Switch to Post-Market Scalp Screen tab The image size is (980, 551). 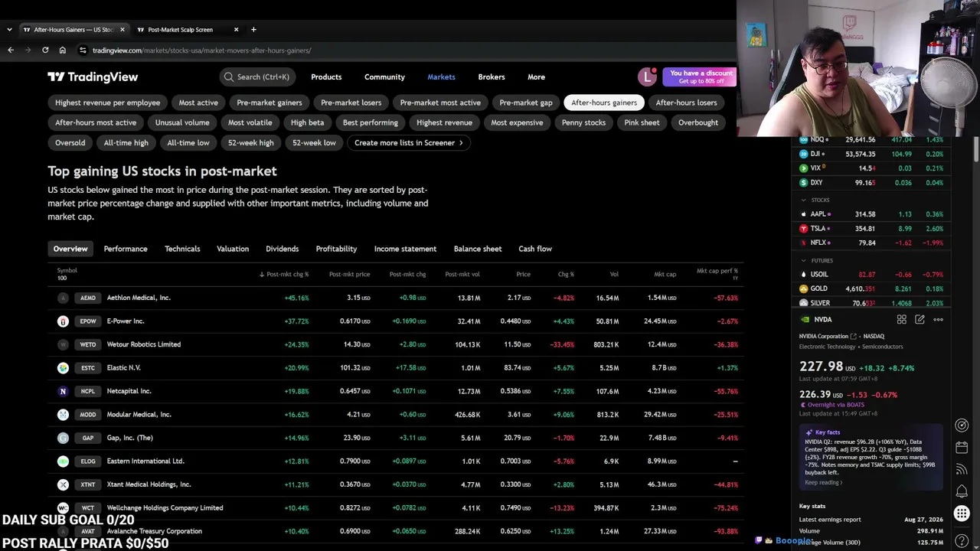pyautogui.click(x=181, y=29)
